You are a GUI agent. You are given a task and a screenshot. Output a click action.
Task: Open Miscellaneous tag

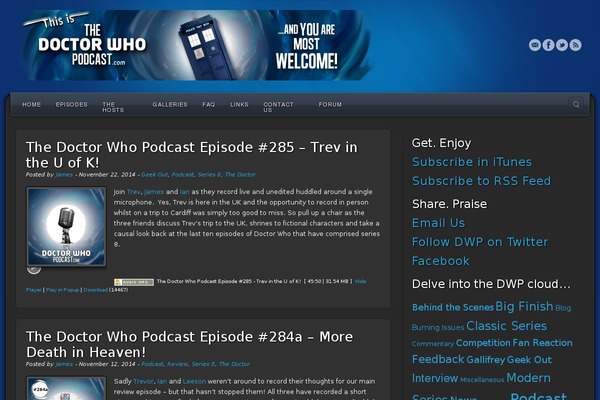point(482,380)
